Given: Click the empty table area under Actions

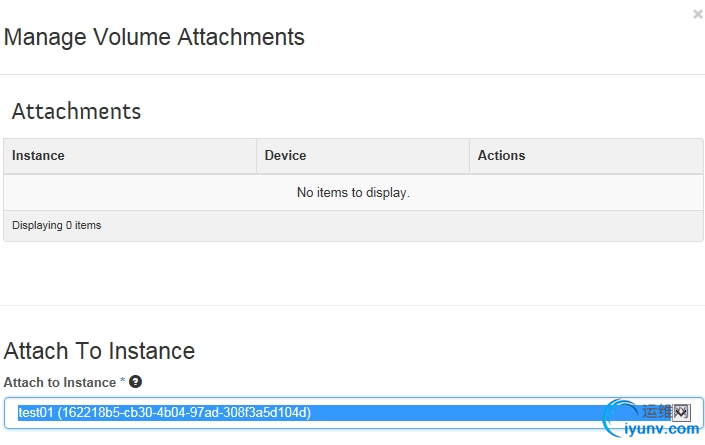Looking at the screenshot, I should coord(585,192).
